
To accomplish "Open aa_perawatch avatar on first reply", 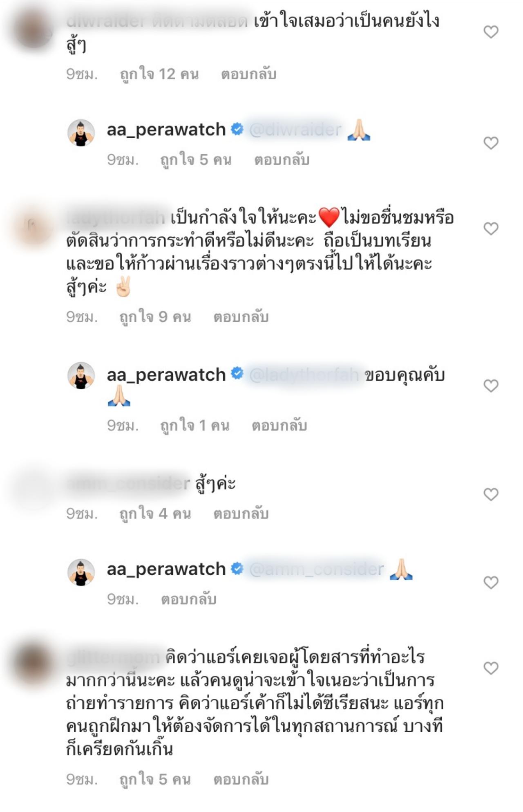I will pos(81,133).
